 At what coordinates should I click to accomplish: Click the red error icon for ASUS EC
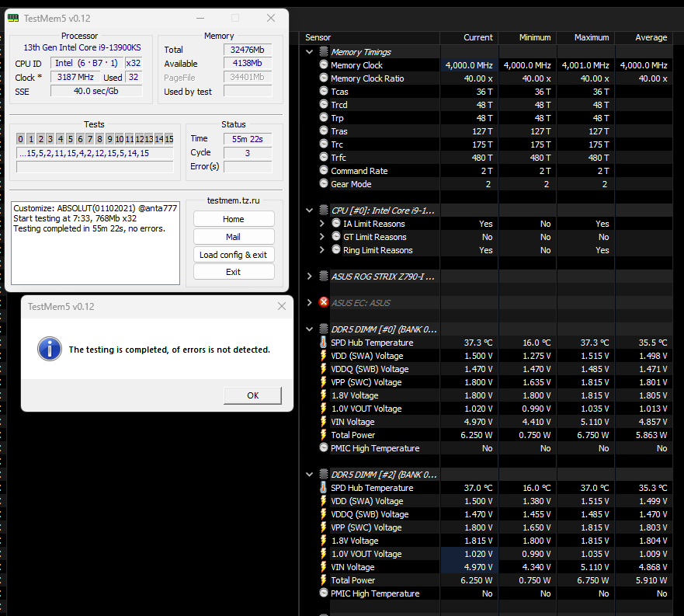point(323,302)
